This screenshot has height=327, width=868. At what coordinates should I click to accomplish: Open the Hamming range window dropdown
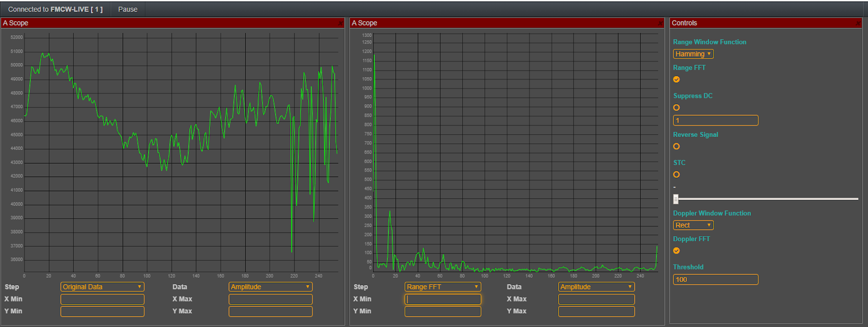coord(693,54)
